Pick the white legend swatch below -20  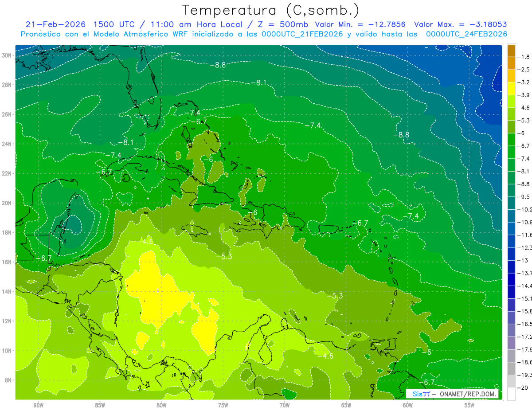[x=511, y=394]
